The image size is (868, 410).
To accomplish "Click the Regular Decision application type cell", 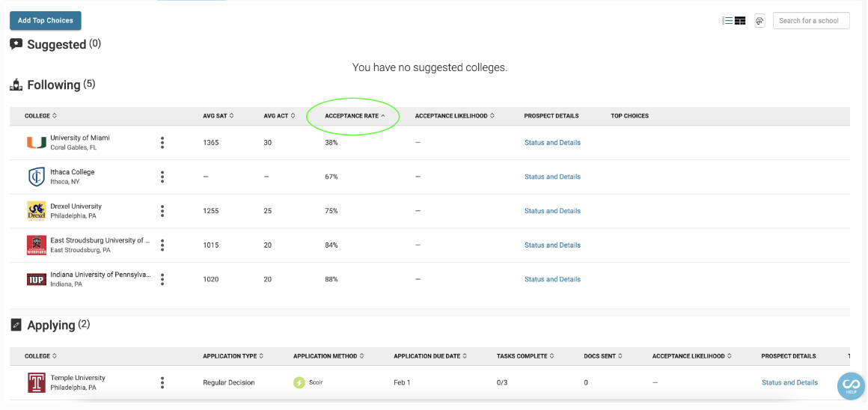I will pos(229,382).
